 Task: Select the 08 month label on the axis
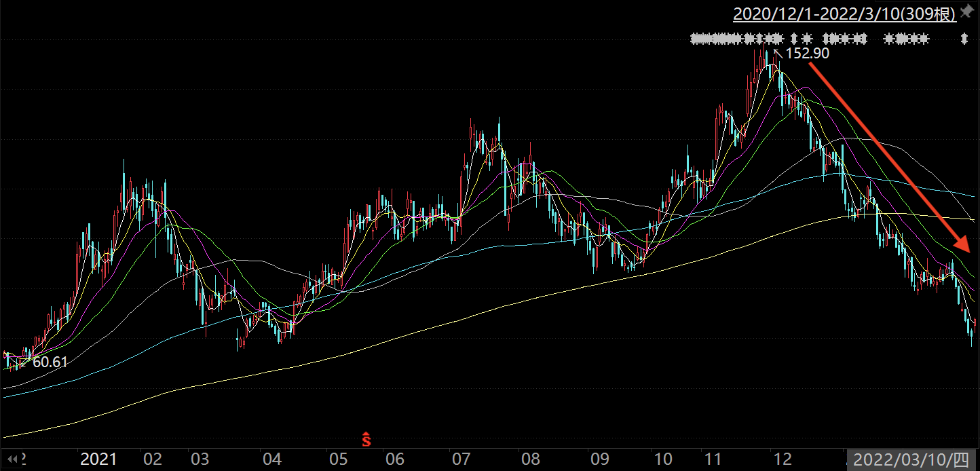531,459
